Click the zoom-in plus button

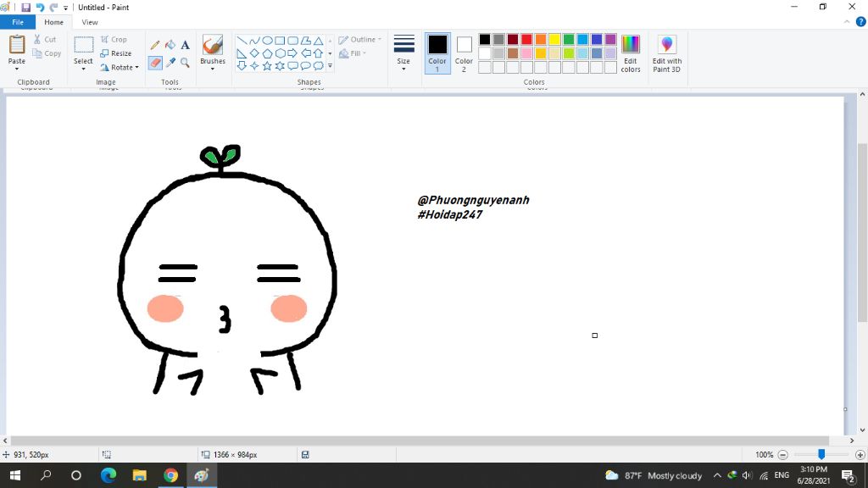(860, 455)
